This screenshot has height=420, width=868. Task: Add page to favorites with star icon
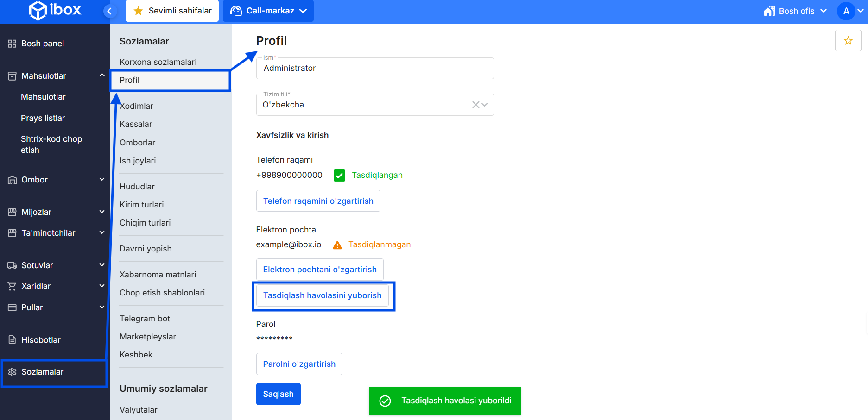click(848, 41)
